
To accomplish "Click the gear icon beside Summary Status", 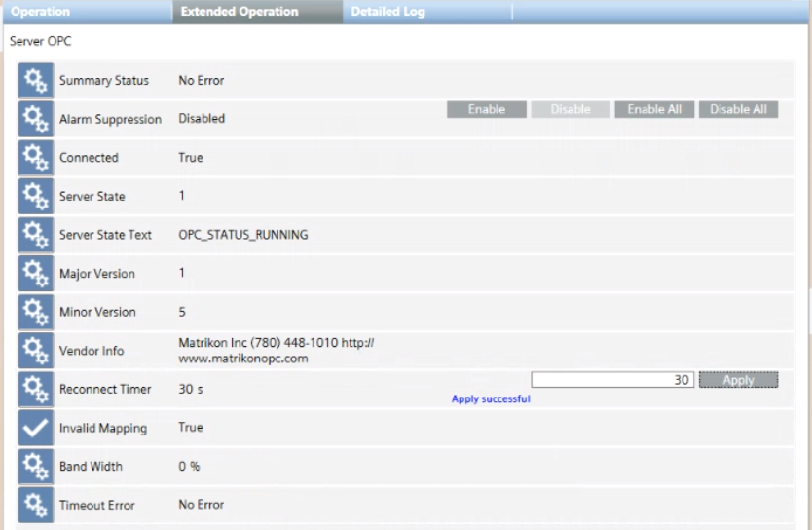I will (x=36, y=81).
